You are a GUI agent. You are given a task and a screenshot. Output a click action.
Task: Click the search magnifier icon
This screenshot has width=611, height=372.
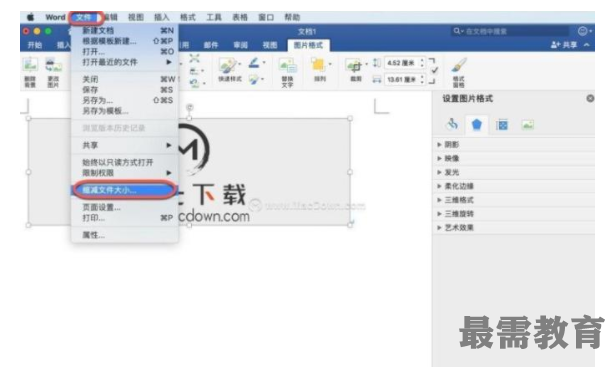point(456,31)
